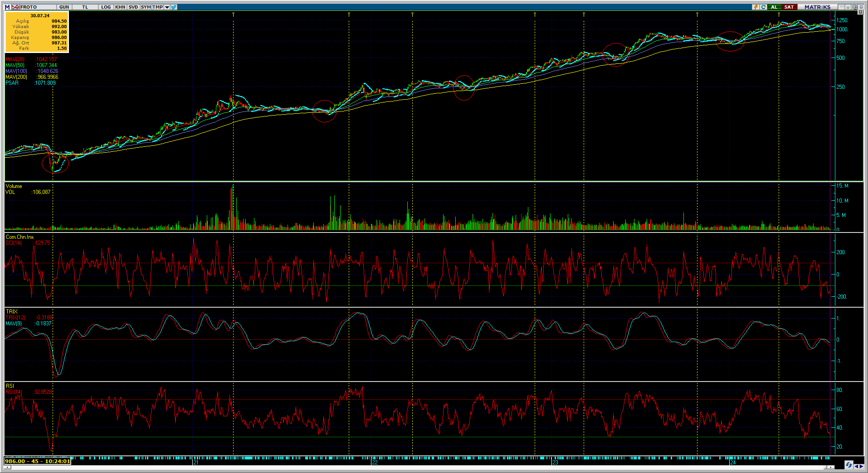Open the window options triangle menu
The height and width of the screenshot is (473, 868).
842,7
